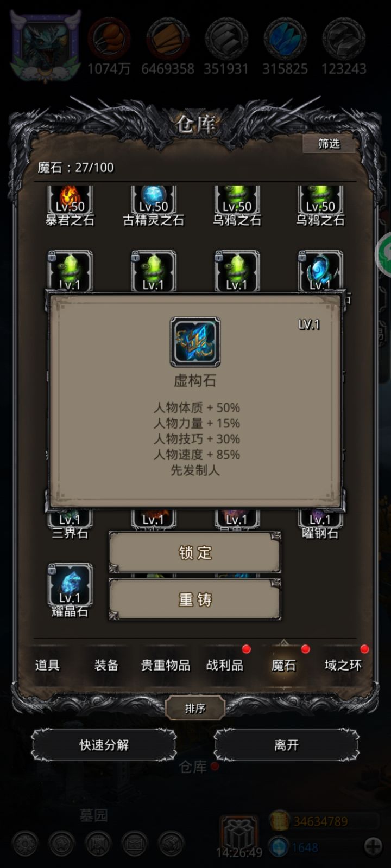Open the 筛选 filter option
Screen dimensions: 391x868
point(329,143)
